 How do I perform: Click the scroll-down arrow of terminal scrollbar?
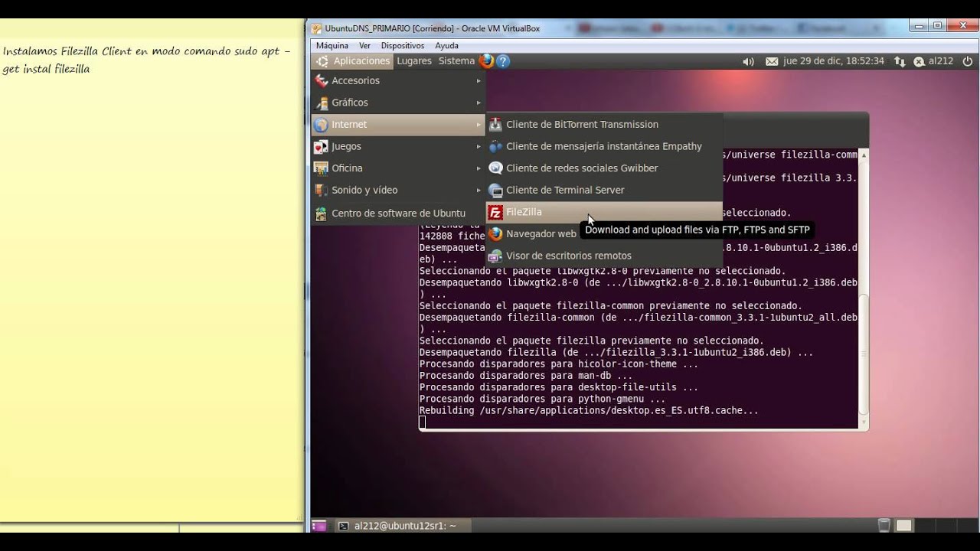pyautogui.click(x=864, y=422)
